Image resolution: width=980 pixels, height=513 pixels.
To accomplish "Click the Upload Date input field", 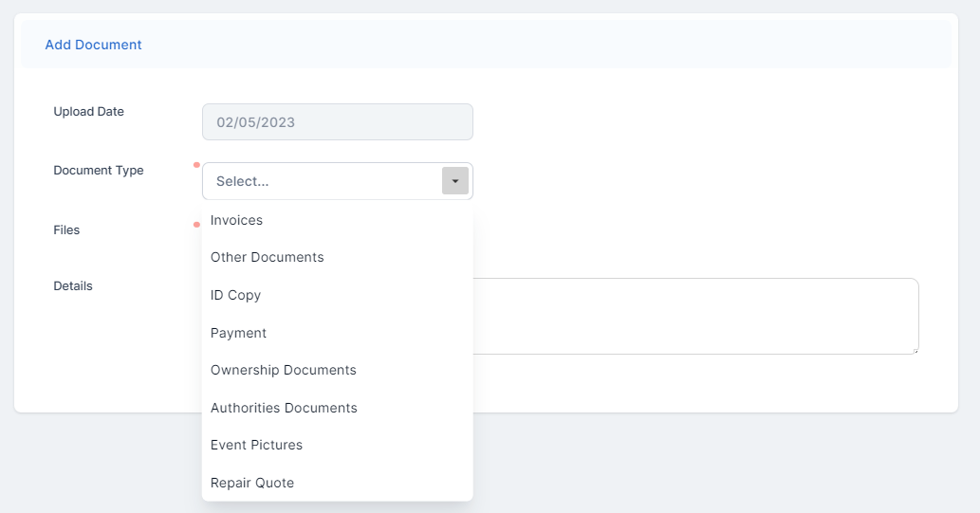I will [337, 122].
